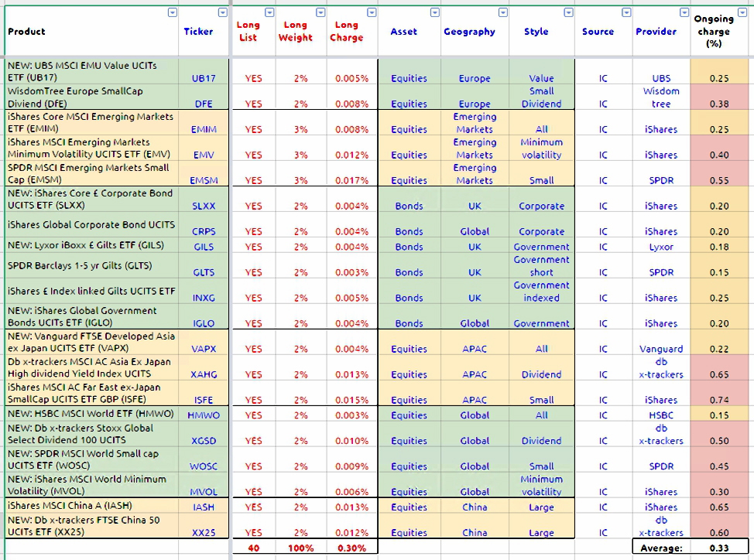Open the Long List column filter dropdown
The image size is (754, 560).
click(269, 13)
